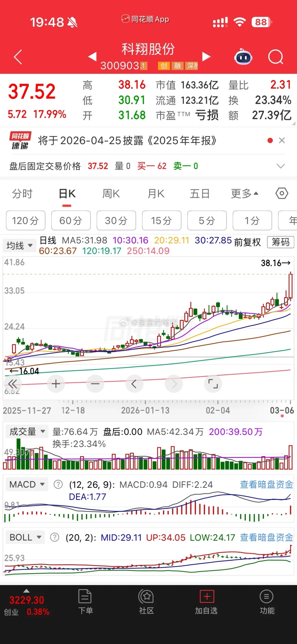The width and height of the screenshot is (297, 644).
Task: Open the BOLL indicator dropdown
Action: (x=25, y=537)
